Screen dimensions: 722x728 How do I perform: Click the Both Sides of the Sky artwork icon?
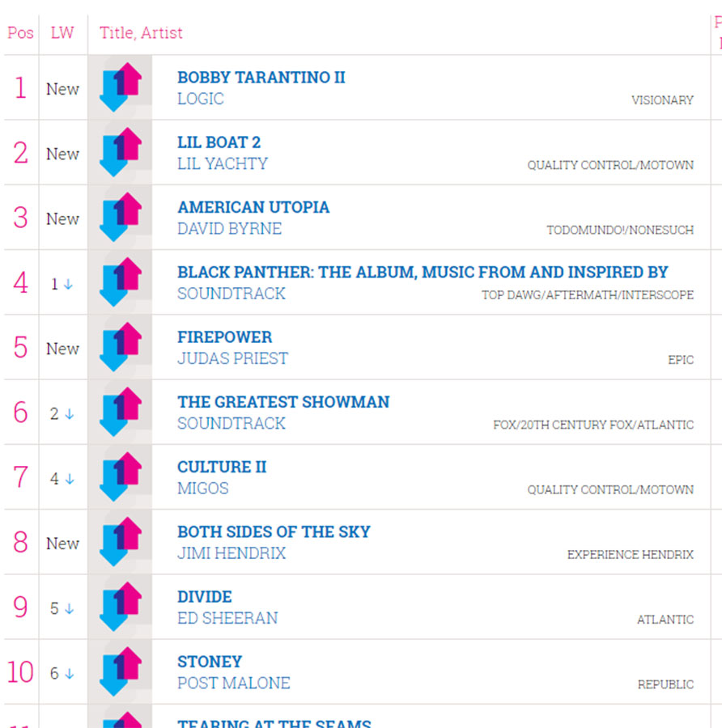(120, 542)
